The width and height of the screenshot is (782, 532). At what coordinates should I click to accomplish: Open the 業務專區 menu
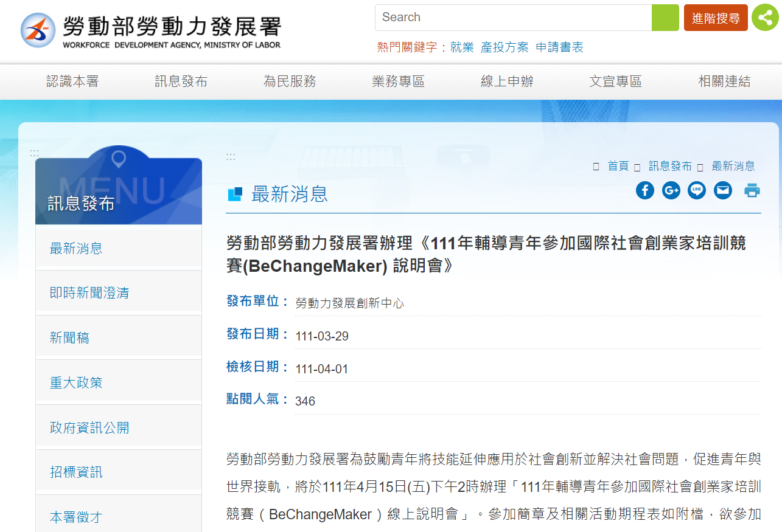click(398, 81)
